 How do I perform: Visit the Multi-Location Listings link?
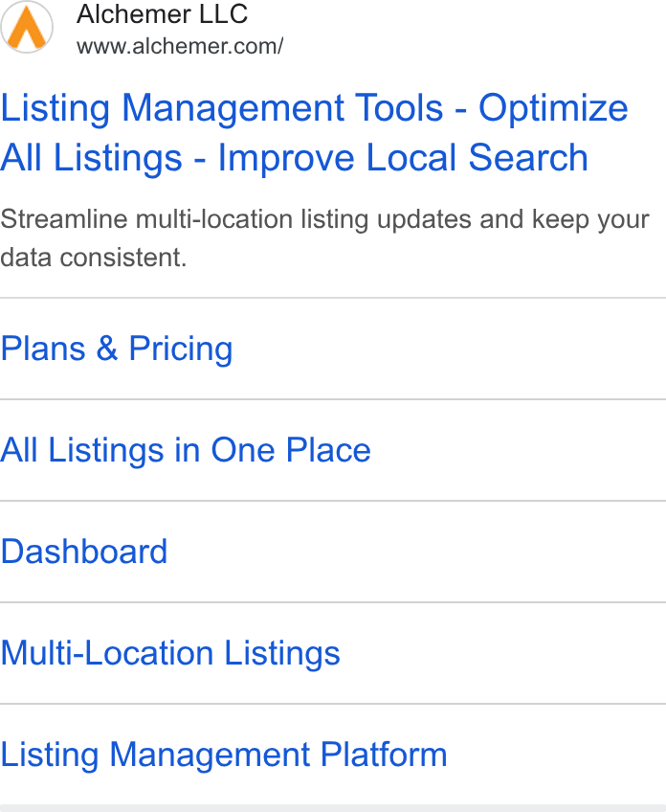tap(170, 652)
